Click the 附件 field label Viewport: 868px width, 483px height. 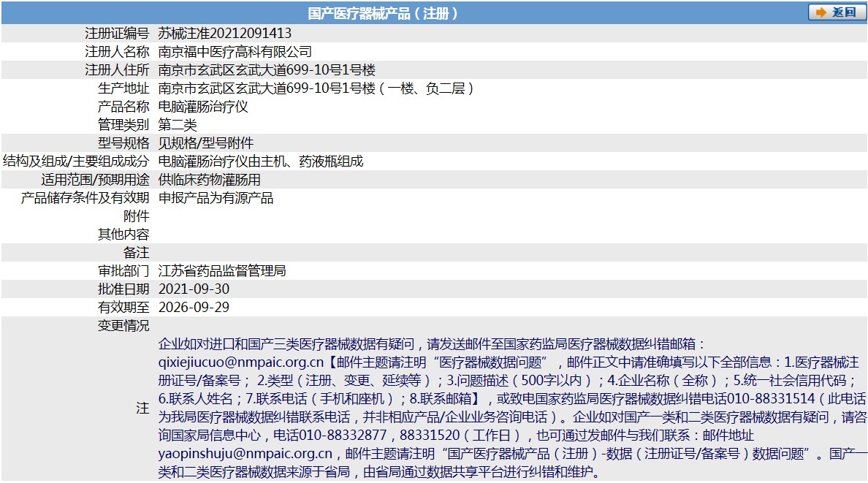click(136, 216)
